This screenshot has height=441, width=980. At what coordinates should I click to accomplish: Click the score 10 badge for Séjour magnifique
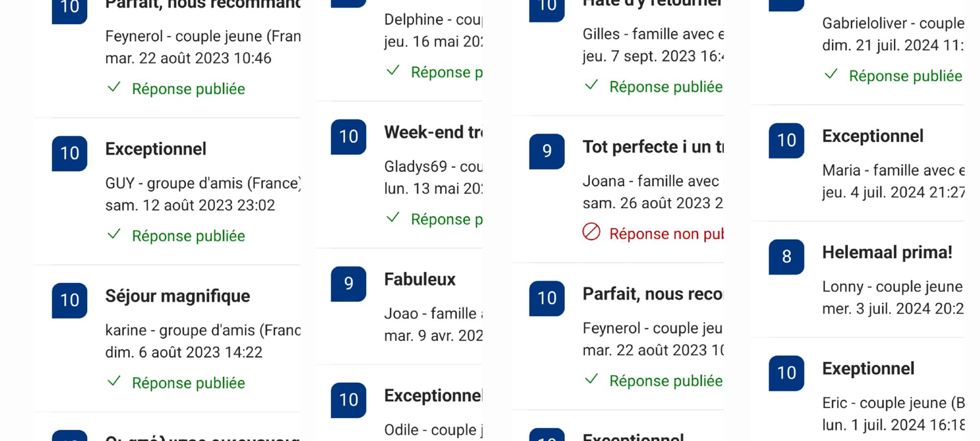(70, 300)
